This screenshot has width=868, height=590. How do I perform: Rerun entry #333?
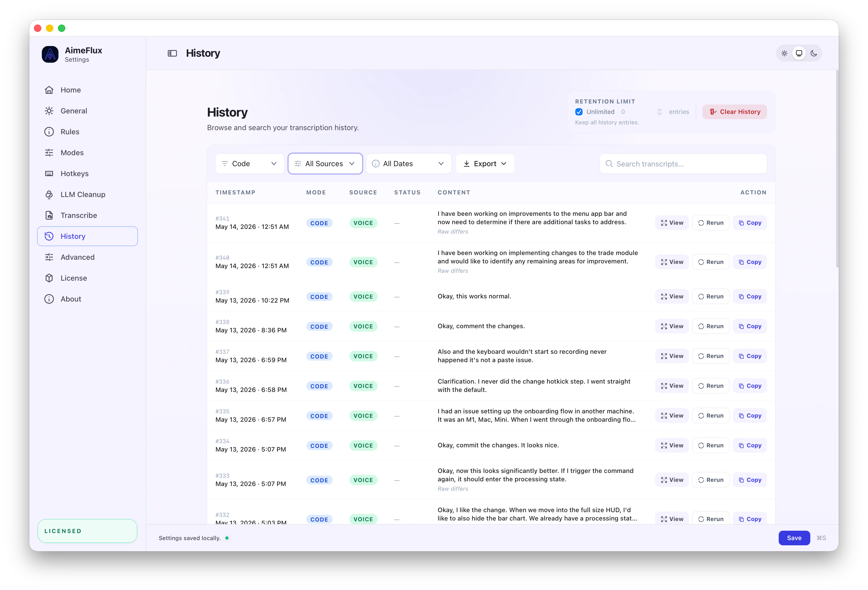[x=711, y=480]
